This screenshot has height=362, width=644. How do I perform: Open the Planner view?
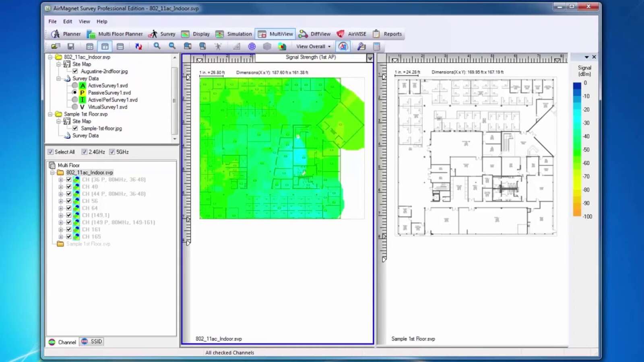pos(66,34)
